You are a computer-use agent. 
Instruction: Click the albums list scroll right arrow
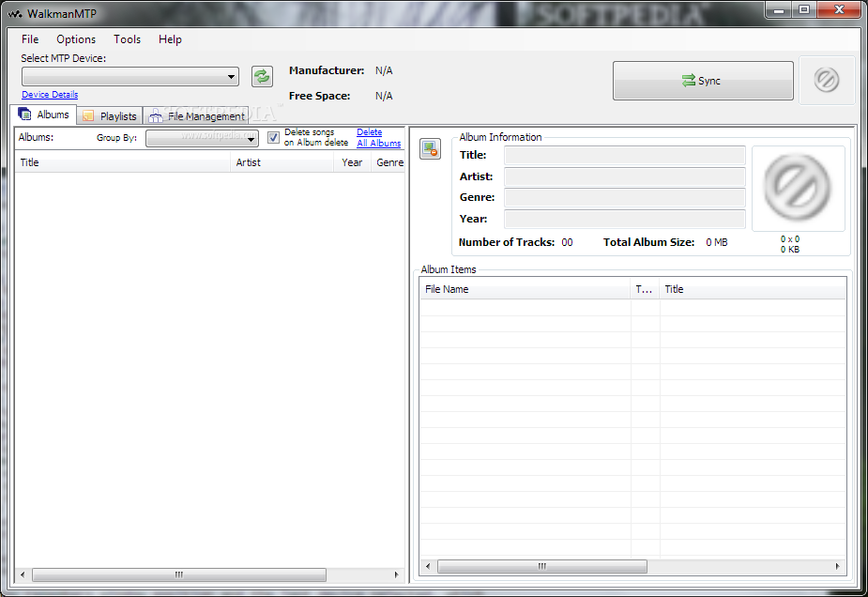coord(396,574)
